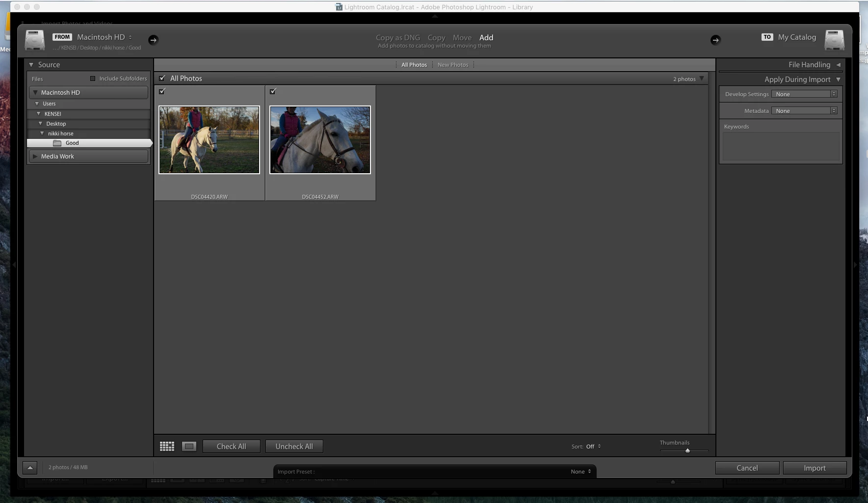Screen dimensions: 868x503
Task: Collapse the Source panel
Action: (x=31, y=65)
